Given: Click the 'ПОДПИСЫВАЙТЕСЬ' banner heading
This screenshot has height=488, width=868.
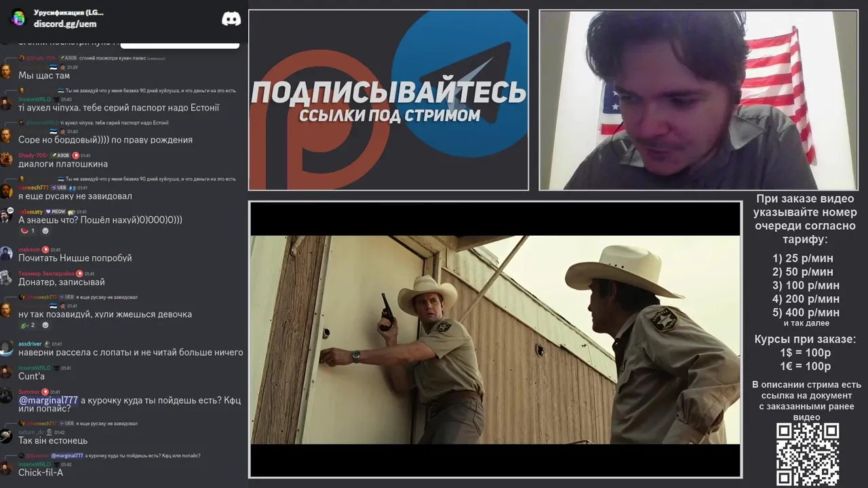Looking at the screenshot, I should [x=389, y=92].
